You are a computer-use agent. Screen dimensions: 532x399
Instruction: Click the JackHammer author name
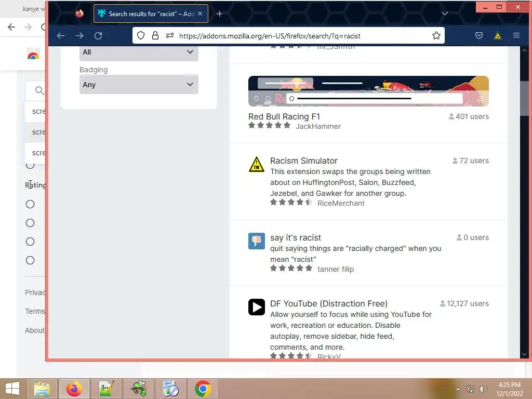(x=318, y=126)
